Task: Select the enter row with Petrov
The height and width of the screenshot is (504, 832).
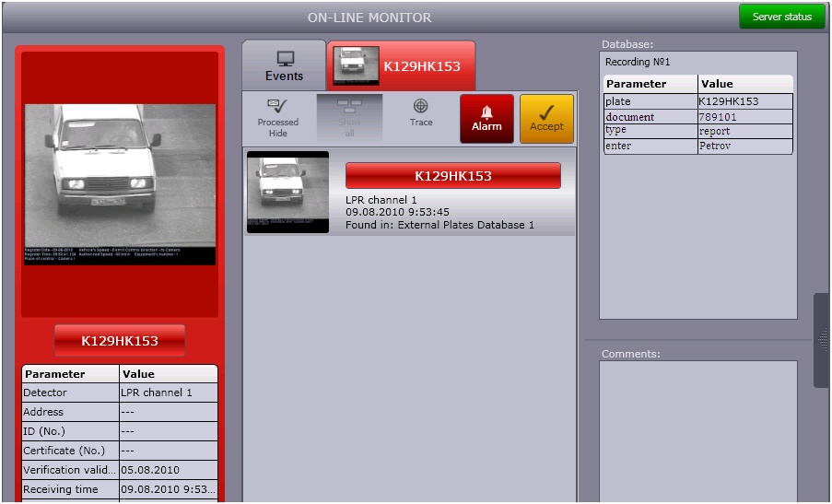Action: point(697,147)
